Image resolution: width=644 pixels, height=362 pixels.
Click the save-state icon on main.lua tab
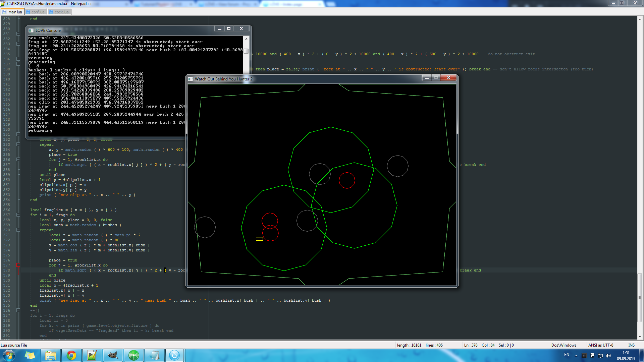[4, 12]
